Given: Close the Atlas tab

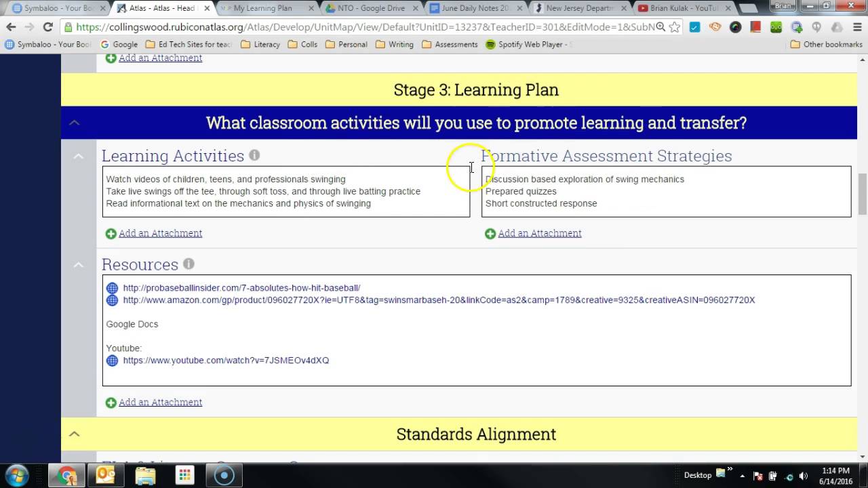Looking at the screenshot, I should [x=205, y=8].
